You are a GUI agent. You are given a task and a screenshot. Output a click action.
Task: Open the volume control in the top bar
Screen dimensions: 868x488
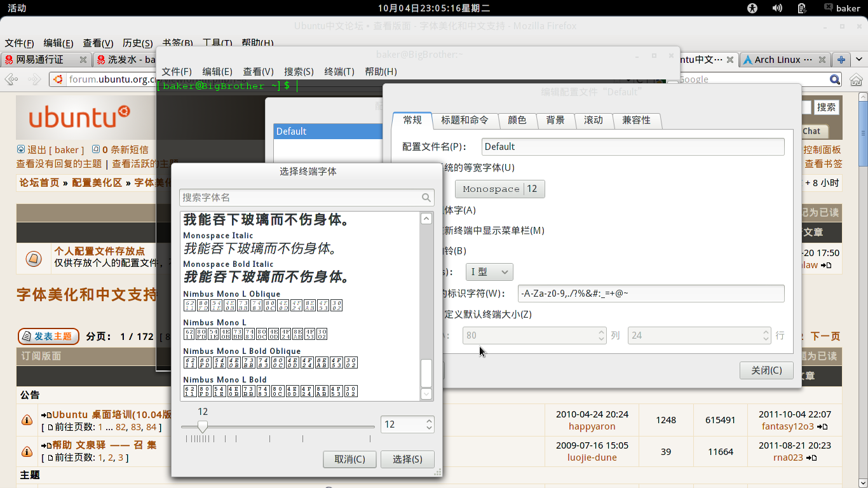[x=777, y=8]
